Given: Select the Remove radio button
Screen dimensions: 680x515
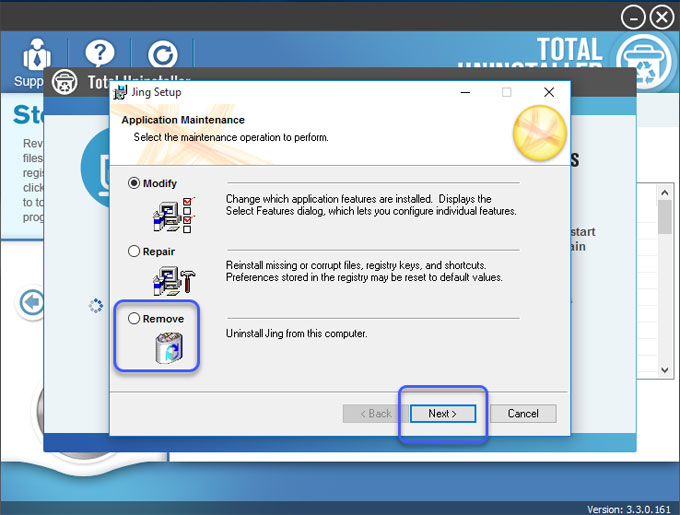Looking at the screenshot, I should coord(134,319).
